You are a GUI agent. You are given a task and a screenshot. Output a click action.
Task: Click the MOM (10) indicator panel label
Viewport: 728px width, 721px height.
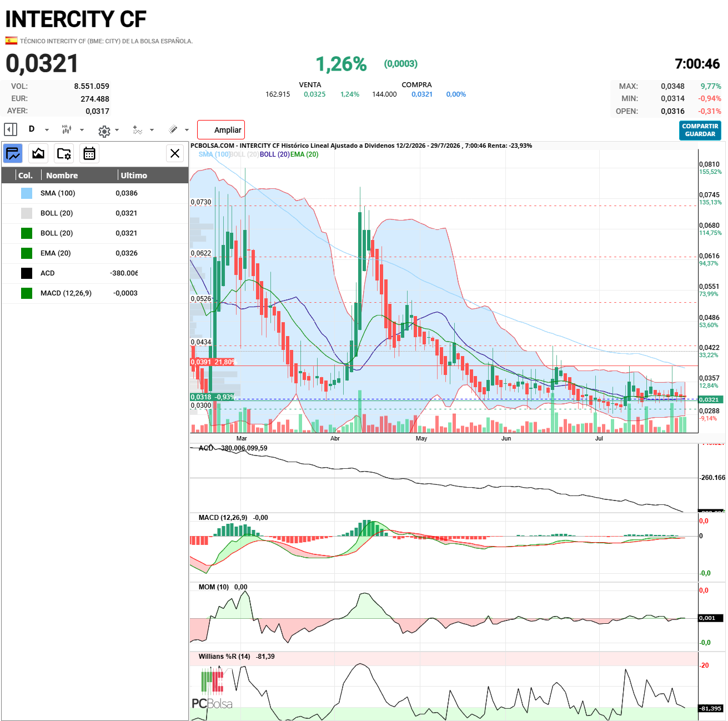tap(214, 587)
